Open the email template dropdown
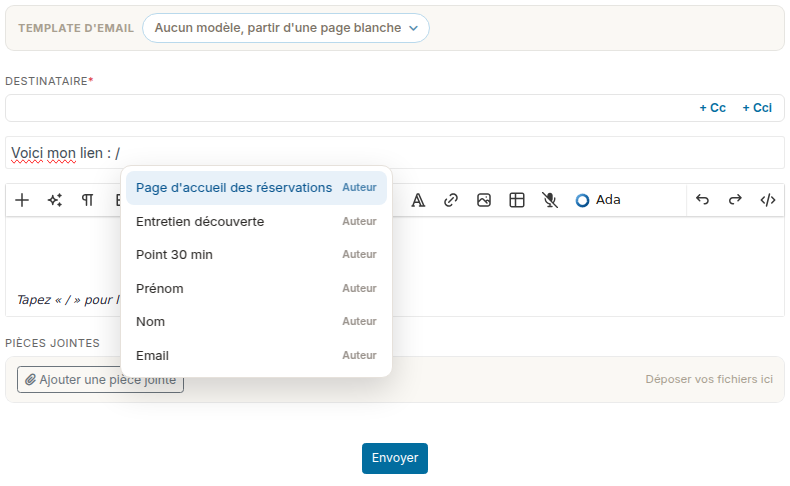The width and height of the screenshot is (790, 486). tap(286, 28)
